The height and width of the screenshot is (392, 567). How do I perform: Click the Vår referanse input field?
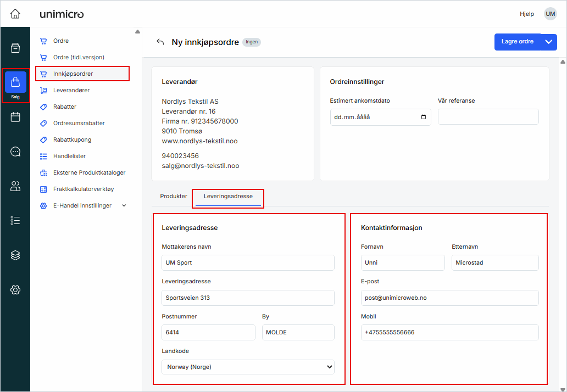(x=488, y=117)
